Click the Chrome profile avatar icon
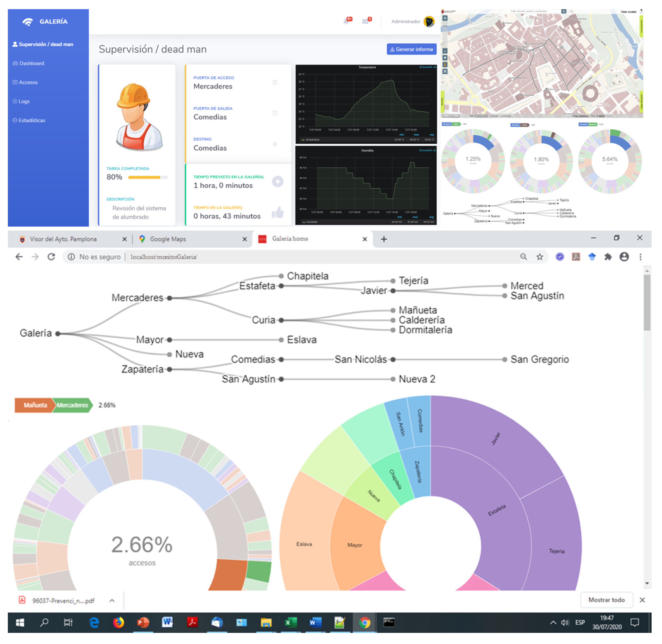The image size is (662, 644). (x=624, y=257)
